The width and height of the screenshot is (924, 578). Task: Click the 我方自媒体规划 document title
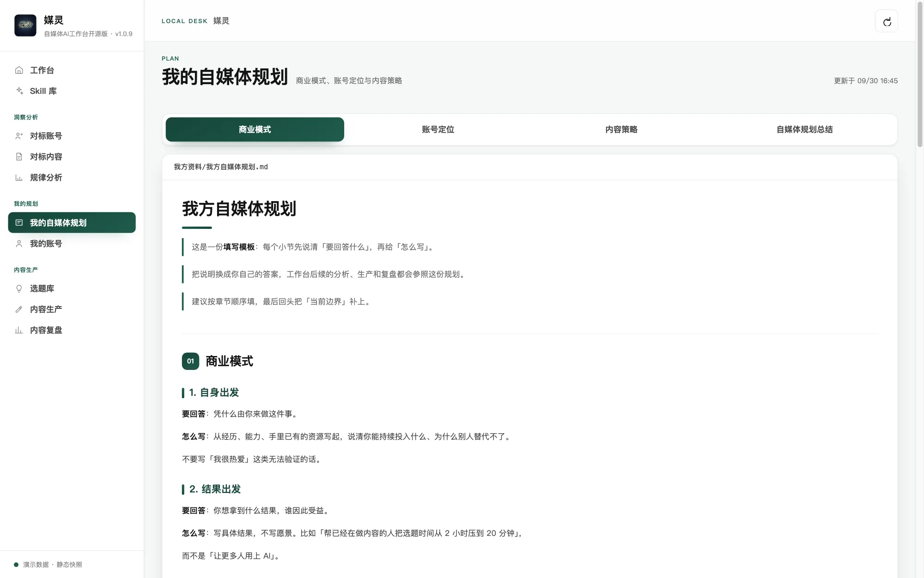239,209
